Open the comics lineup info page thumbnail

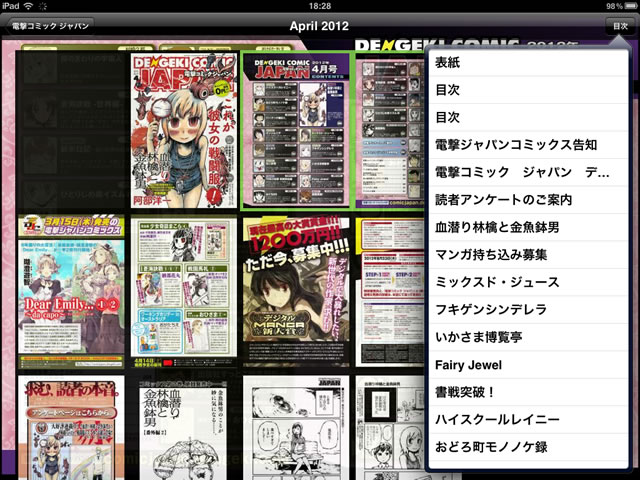point(184,292)
